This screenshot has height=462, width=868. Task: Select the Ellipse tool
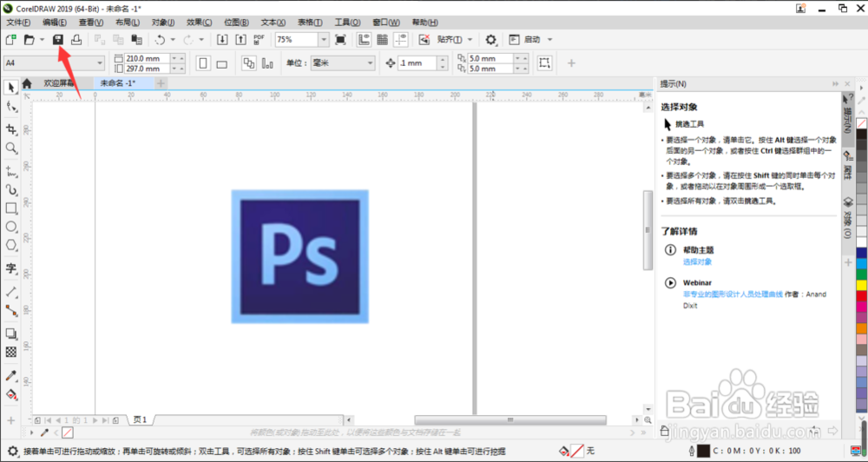pyautogui.click(x=11, y=227)
